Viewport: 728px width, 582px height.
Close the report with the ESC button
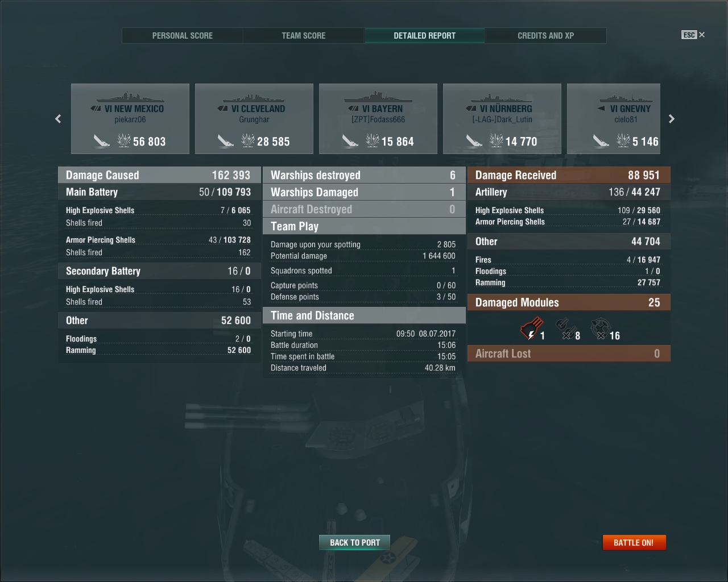693,35
